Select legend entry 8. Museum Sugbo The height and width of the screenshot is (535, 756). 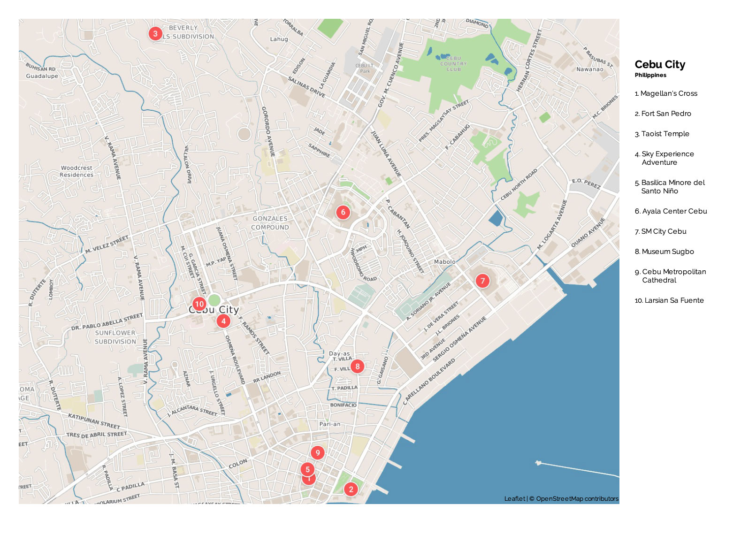[x=664, y=252]
